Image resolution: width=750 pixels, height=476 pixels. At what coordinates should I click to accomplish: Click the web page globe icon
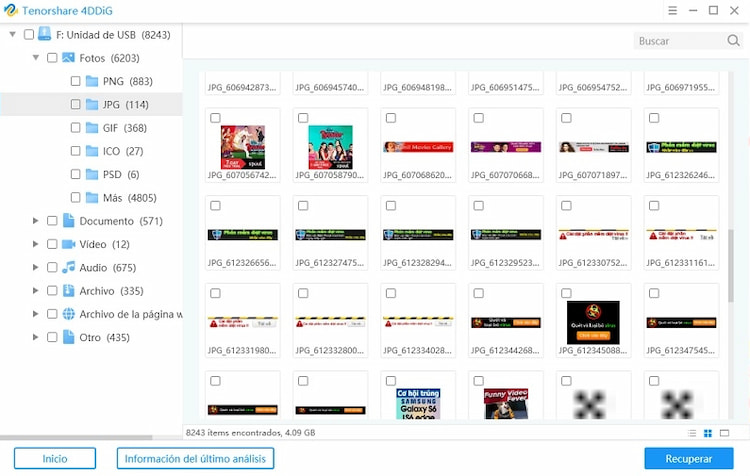pos(68,314)
